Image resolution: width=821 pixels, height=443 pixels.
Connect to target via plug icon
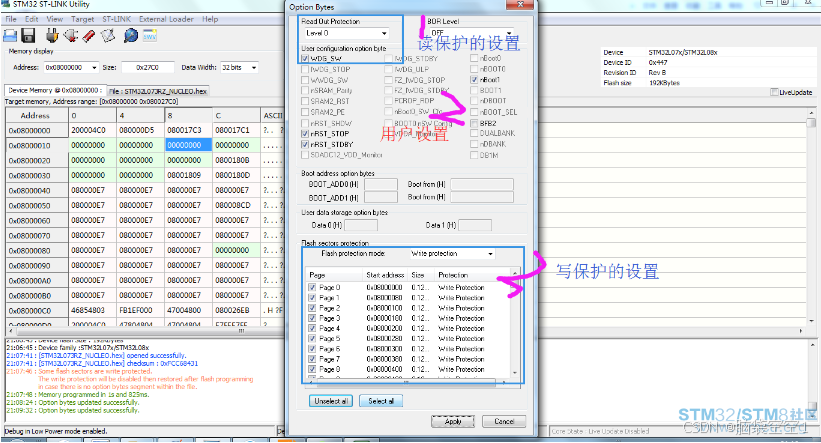coord(52,36)
